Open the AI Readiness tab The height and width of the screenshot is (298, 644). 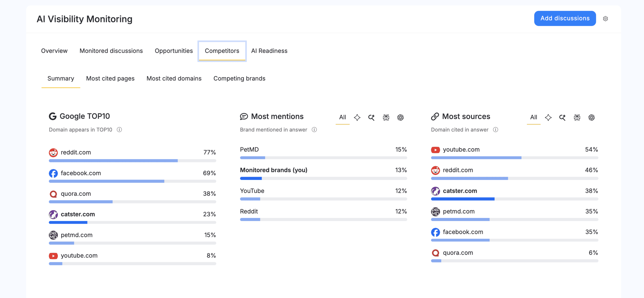tap(269, 51)
